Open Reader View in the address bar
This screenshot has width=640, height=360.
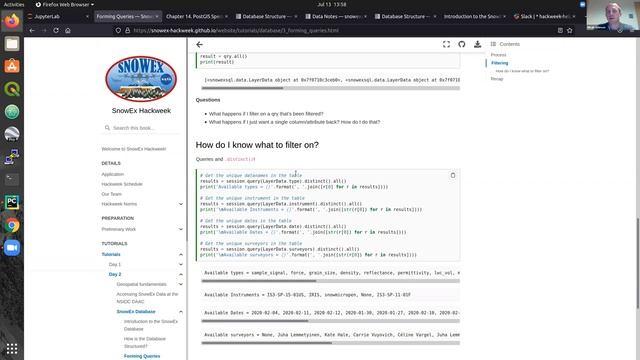560,30
